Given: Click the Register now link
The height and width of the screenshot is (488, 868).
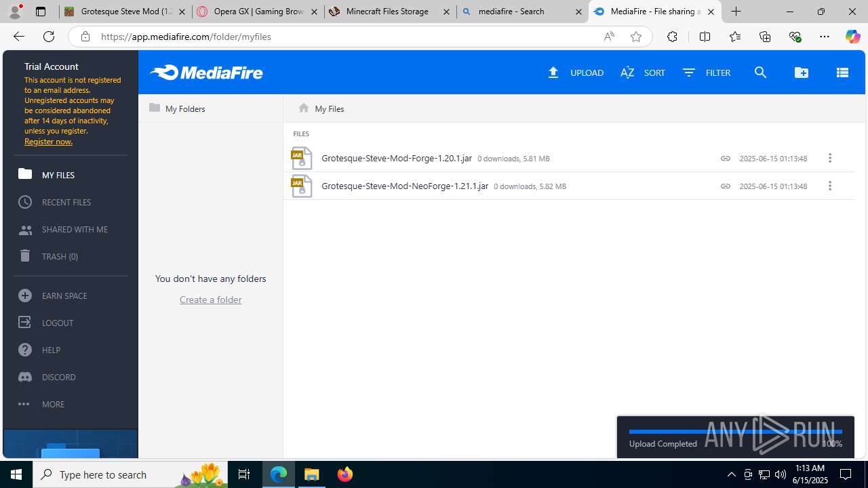Looking at the screenshot, I should (x=48, y=141).
